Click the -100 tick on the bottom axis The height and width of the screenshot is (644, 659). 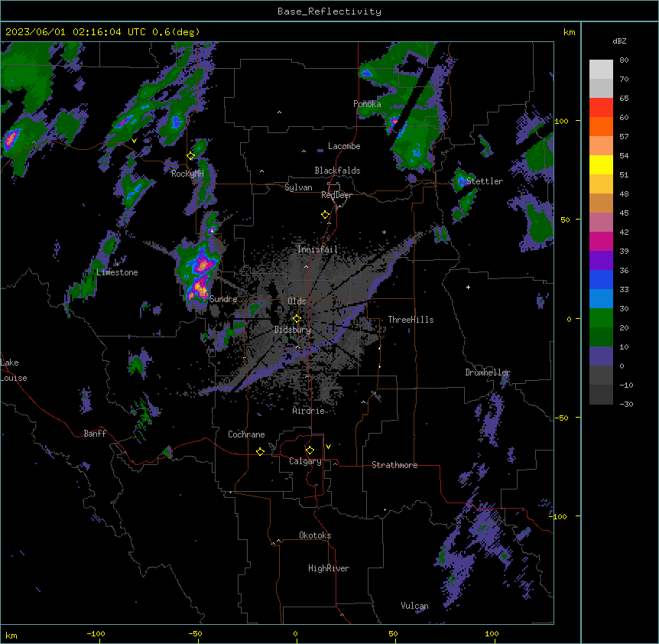96,633
